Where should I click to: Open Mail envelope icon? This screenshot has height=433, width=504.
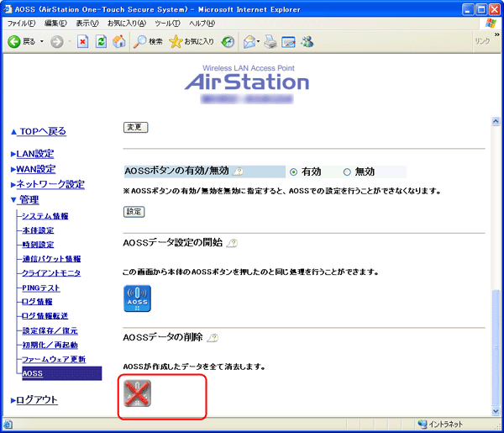(x=249, y=41)
